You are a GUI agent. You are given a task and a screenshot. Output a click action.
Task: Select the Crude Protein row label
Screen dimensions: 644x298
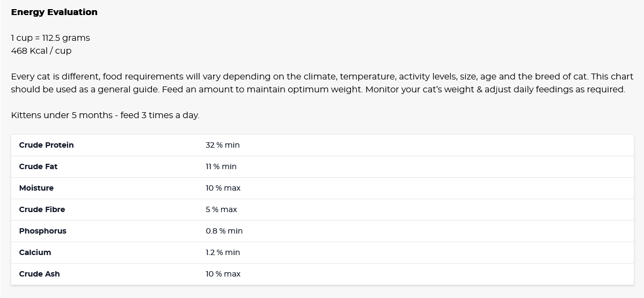click(46, 145)
